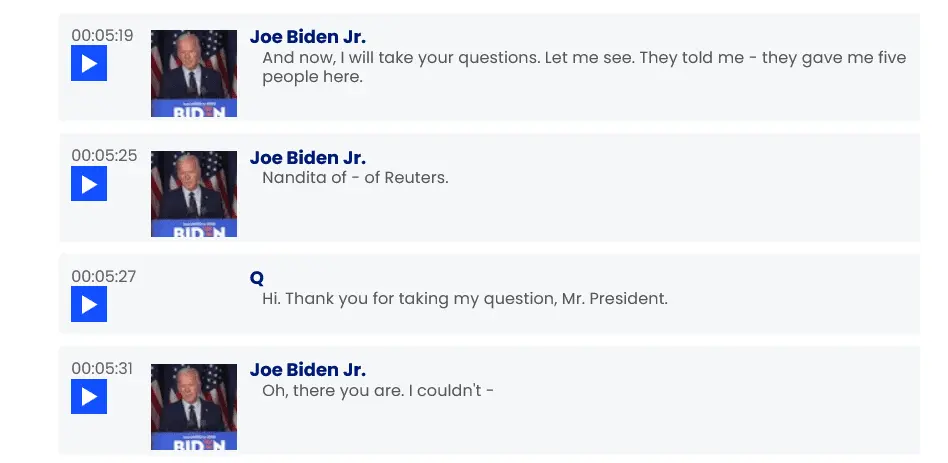Jump to the 00:05:25 timestamp

tap(102, 156)
